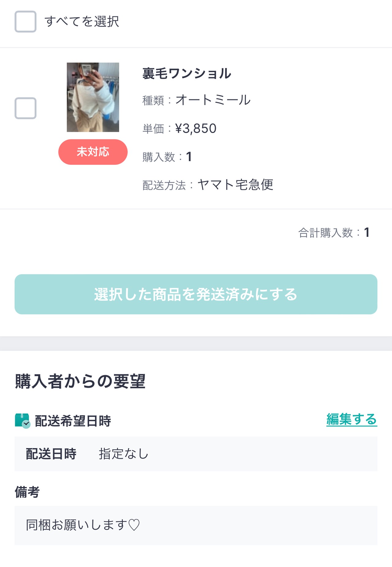Click the 備考 note text box
392x567 pixels.
click(196, 525)
